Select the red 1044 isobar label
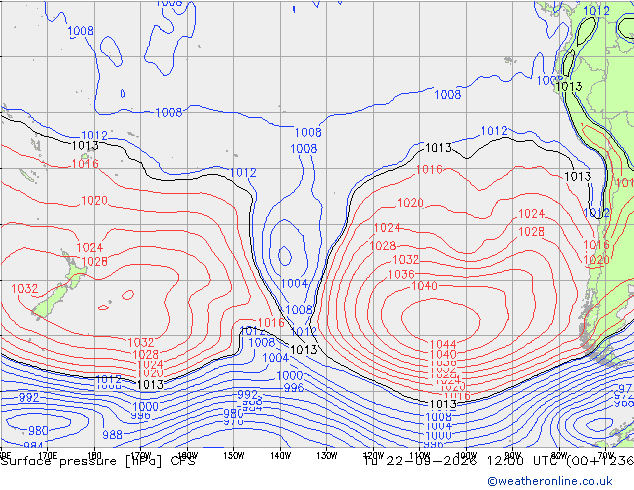This screenshot has height=490, width=634. click(443, 344)
